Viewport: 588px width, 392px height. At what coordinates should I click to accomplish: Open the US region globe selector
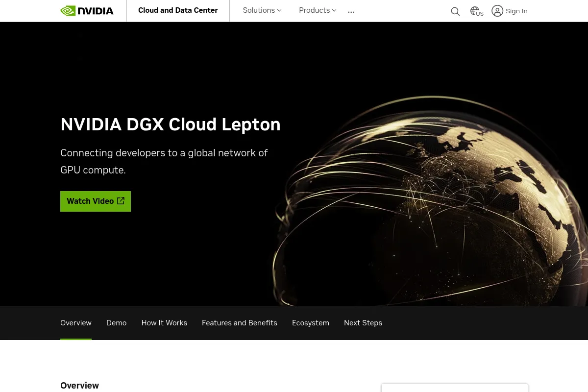coord(476,11)
